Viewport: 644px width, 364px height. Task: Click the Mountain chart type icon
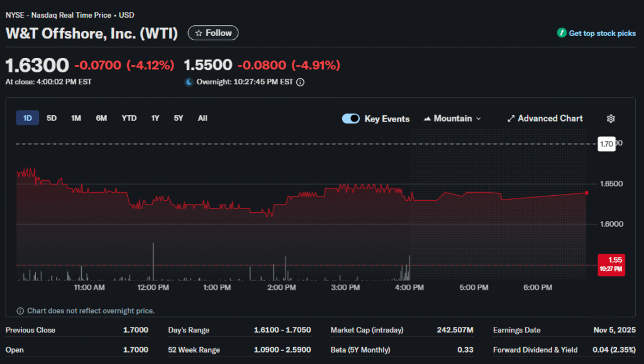tap(428, 118)
